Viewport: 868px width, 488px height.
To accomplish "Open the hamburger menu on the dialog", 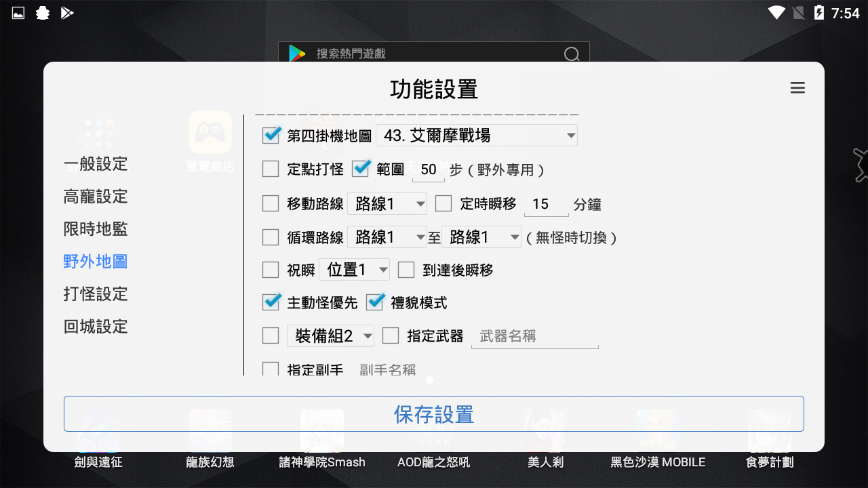I will tap(797, 87).
